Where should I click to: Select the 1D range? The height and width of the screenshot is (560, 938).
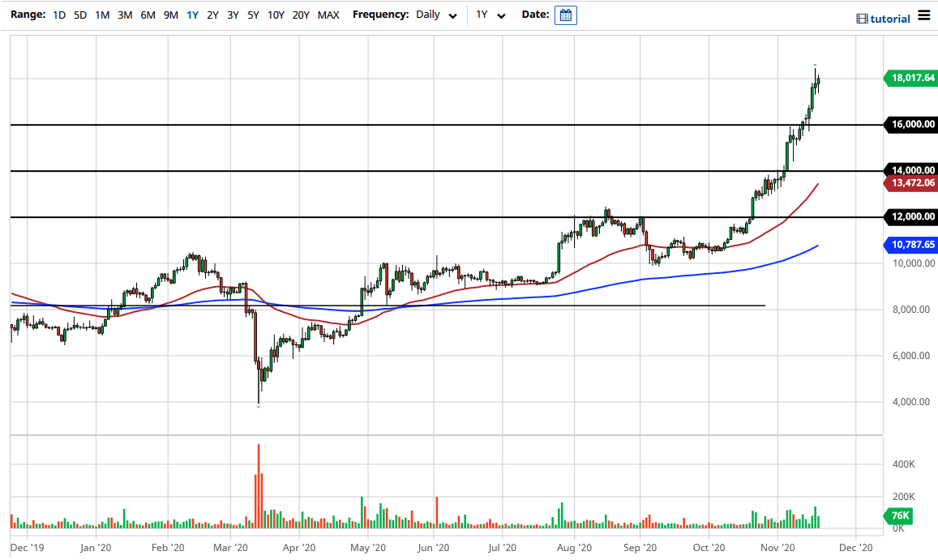[58, 15]
